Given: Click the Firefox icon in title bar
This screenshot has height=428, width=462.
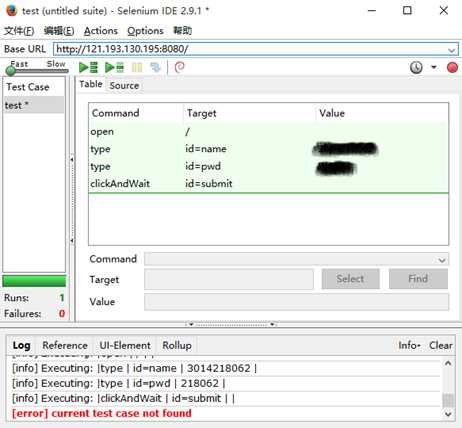Looking at the screenshot, I should coord(12,11).
